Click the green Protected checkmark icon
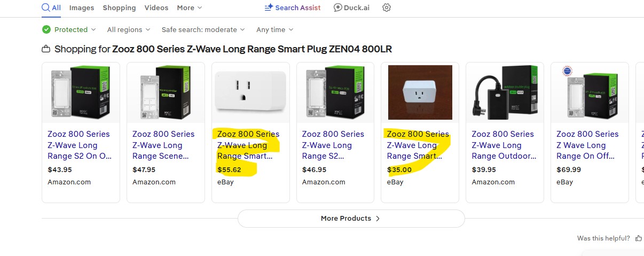Viewport: 644px width, 256px height. click(x=46, y=29)
